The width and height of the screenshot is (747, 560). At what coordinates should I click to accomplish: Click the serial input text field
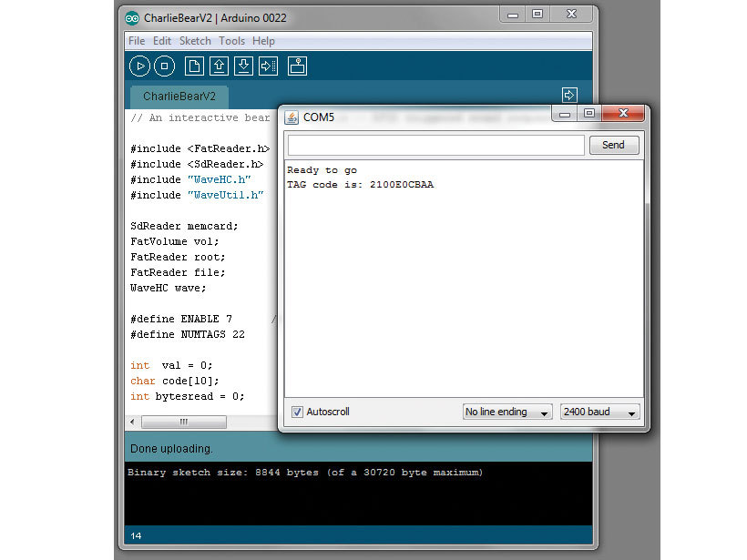[x=436, y=146]
